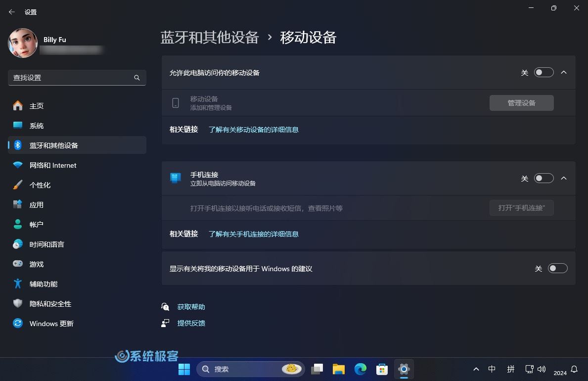Launch Microsoft Edge from the taskbar
Screen dimensions: 588x381
coord(360,369)
